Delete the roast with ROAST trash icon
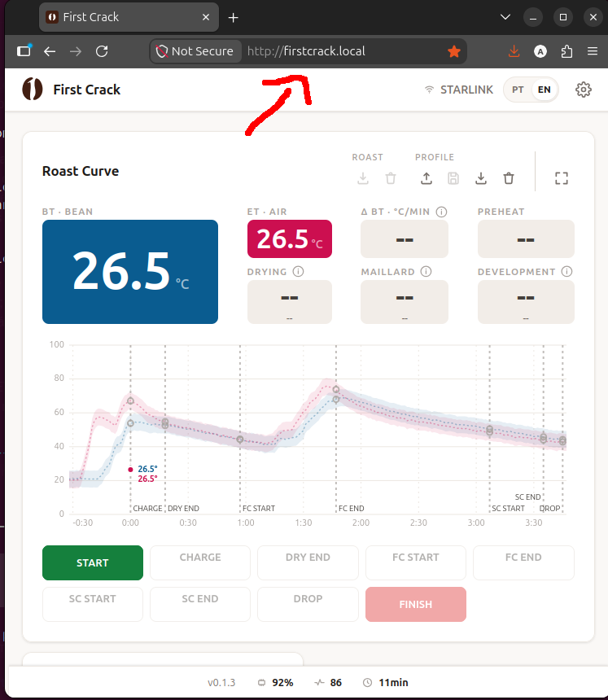Screen dimensions: 608x700 click(x=391, y=178)
